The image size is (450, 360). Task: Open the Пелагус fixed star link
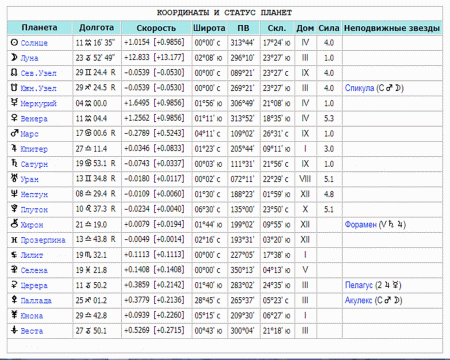pos(359,286)
